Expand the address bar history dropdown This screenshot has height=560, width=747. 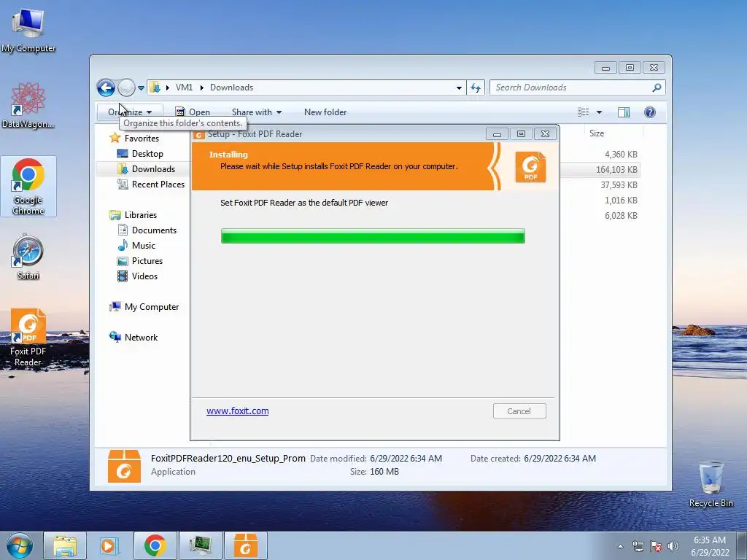click(x=459, y=87)
